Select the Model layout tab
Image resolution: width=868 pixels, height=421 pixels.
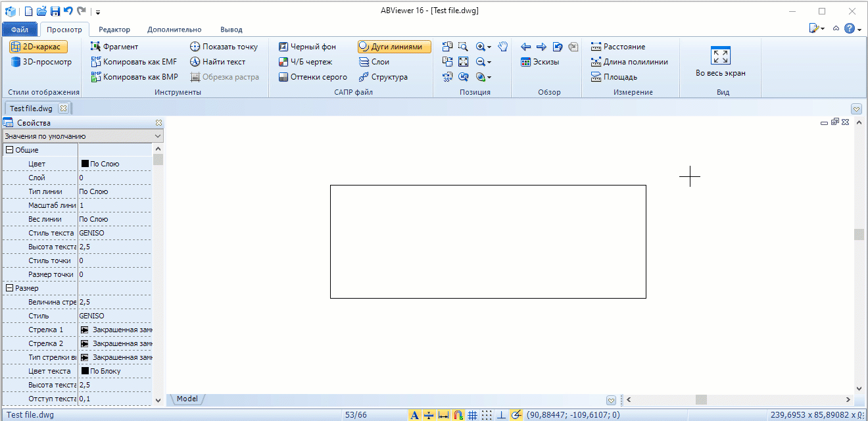tap(187, 399)
